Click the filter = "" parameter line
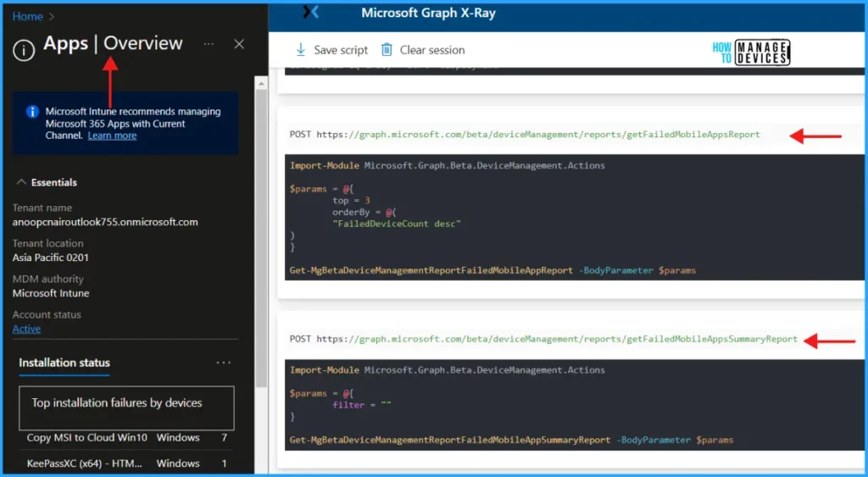This screenshot has width=868, height=477. click(361, 404)
